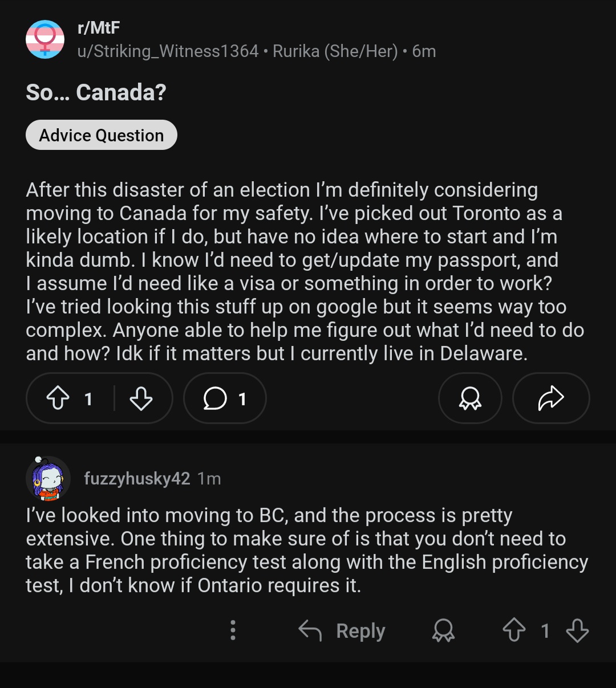
Task: View u/Striking_Witness1364's profile
Action: coord(168,51)
